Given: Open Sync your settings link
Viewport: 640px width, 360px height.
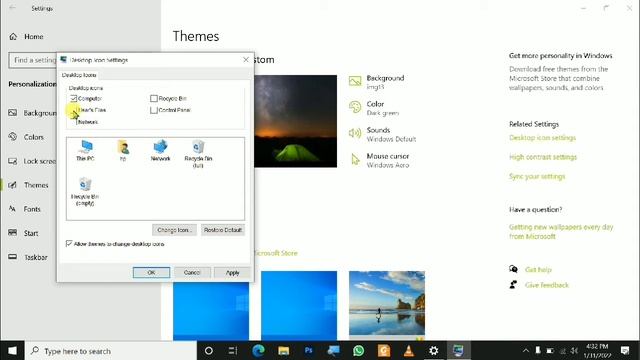Looking at the screenshot, I should (x=537, y=176).
